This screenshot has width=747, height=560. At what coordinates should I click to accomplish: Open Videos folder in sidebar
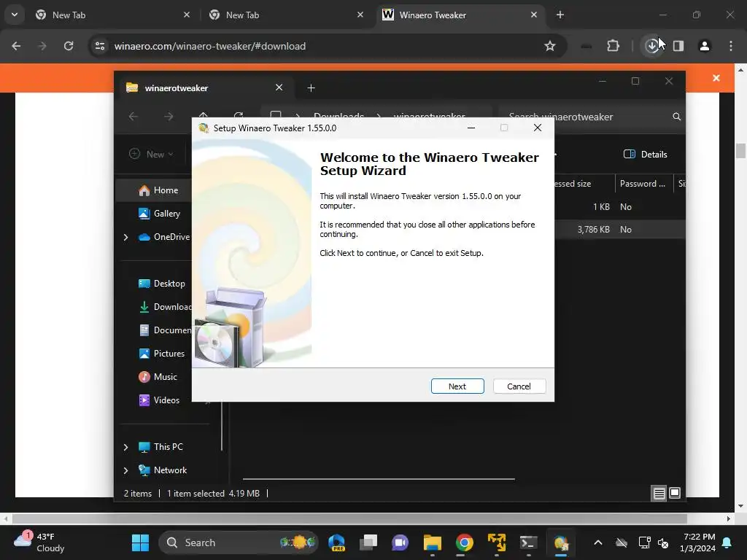158,400
